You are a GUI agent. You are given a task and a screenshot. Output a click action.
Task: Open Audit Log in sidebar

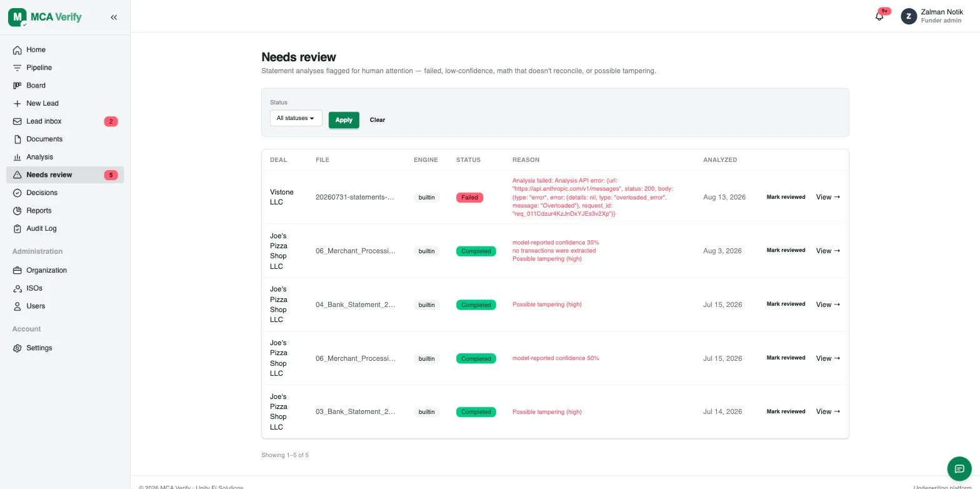click(65, 228)
